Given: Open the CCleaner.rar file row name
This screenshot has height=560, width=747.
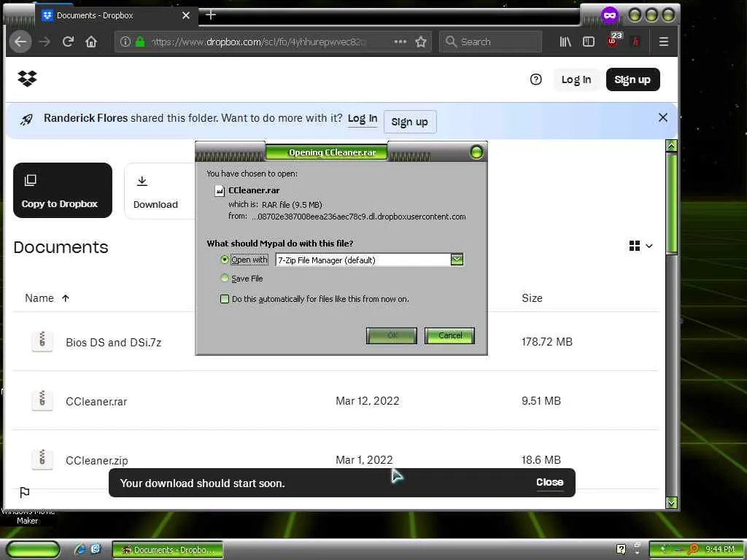Looking at the screenshot, I should (96, 402).
